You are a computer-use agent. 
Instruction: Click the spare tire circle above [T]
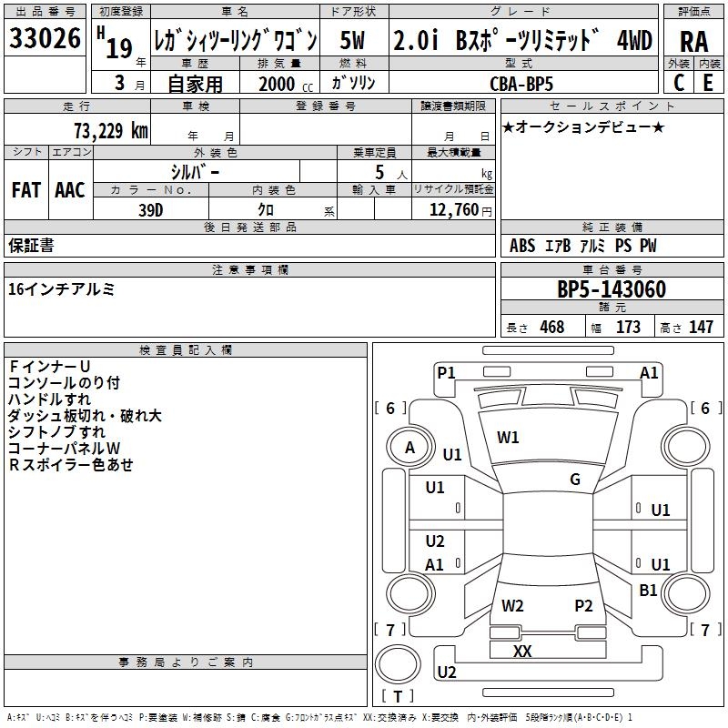tap(398, 664)
